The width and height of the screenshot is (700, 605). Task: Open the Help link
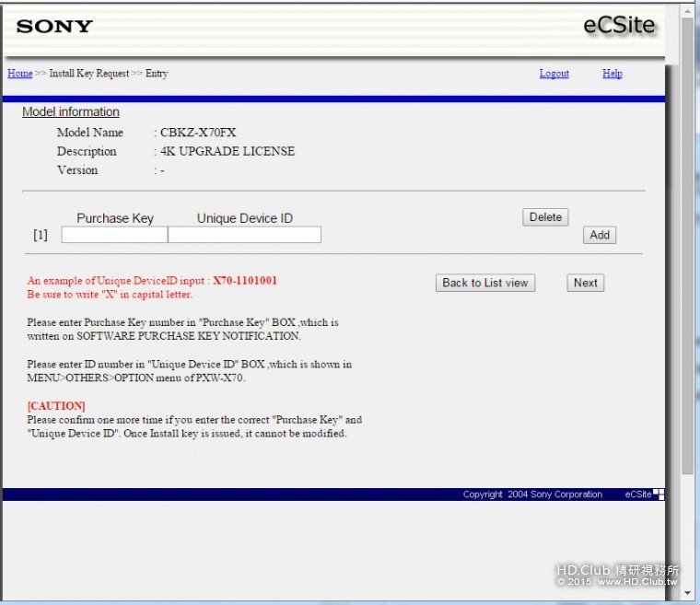pyautogui.click(x=612, y=74)
